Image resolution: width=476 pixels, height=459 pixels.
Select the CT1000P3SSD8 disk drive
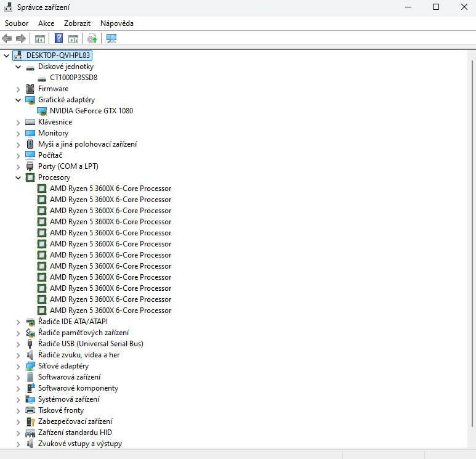click(x=73, y=78)
